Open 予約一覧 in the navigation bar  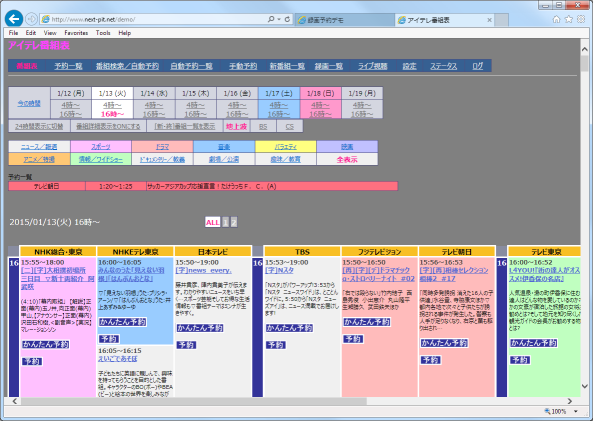pyautogui.click(x=68, y=66)
